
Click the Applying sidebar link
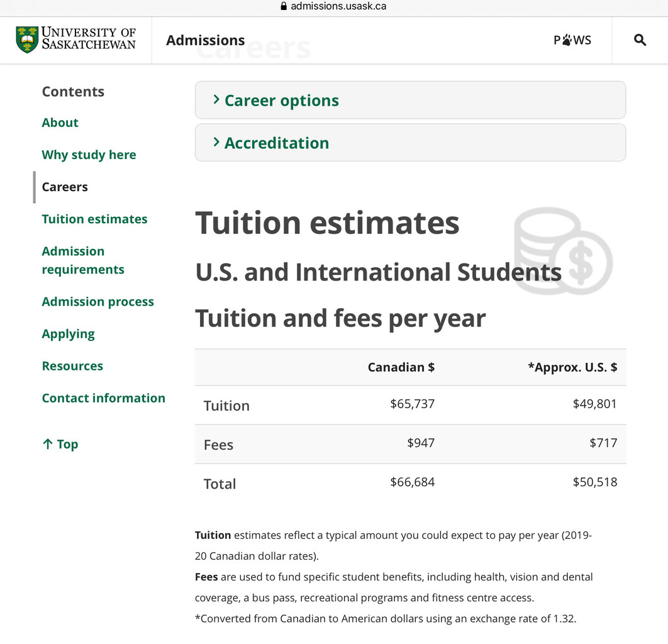(68, 334)
